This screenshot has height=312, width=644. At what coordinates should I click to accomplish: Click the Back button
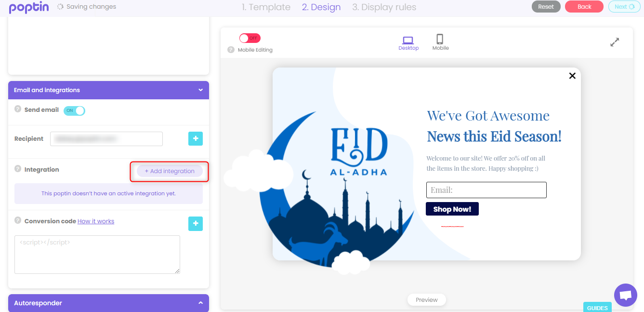point(584,7)
